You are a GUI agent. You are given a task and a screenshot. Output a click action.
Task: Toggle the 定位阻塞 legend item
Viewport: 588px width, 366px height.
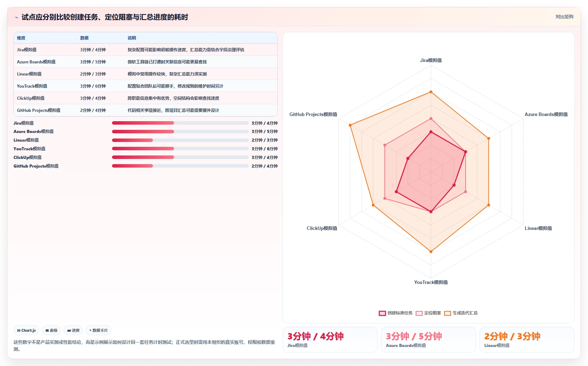[429, 313]
